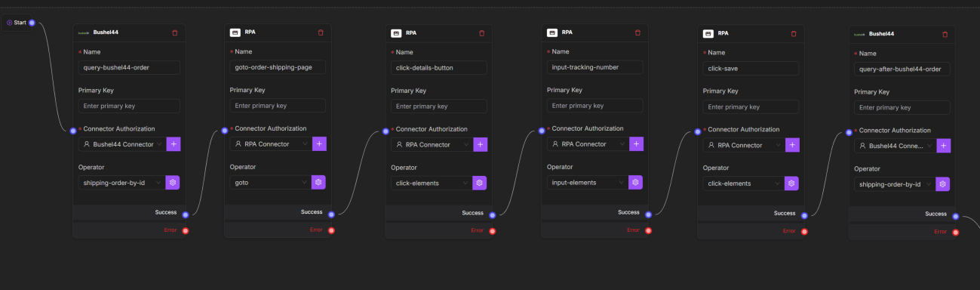This screenshot has width=980, height=290.
Task: Expand click-elements operator dropdown in click-details-button node
Action: coord(432,183)
